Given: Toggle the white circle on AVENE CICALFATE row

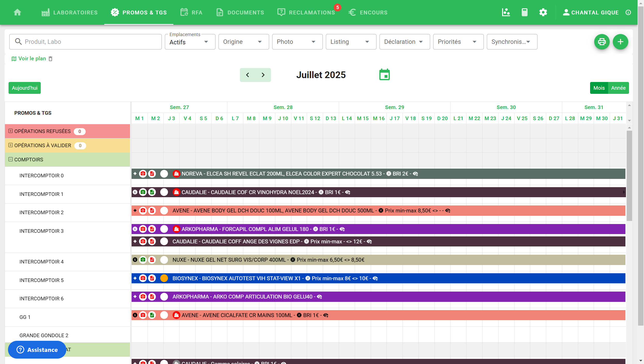Looking at the screenshot, I should pos(164,315).
